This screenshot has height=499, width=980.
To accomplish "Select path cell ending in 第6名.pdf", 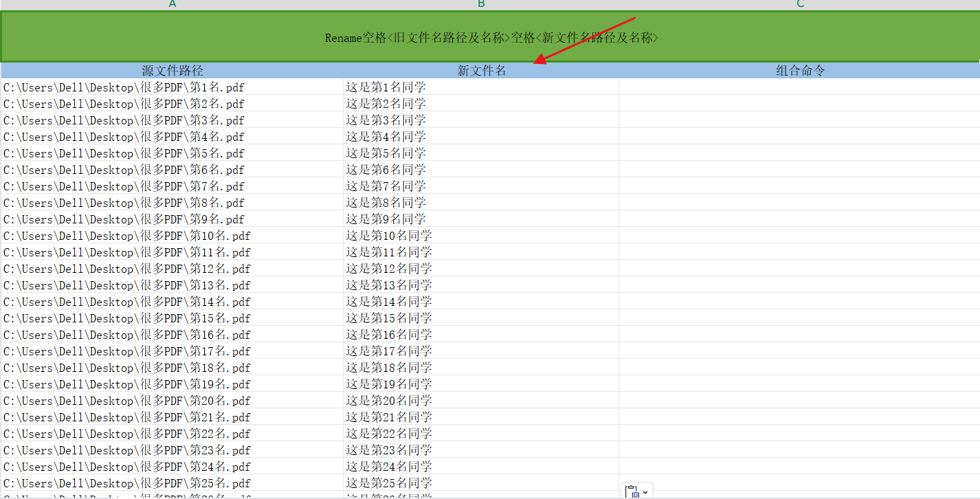I will 172,170.
